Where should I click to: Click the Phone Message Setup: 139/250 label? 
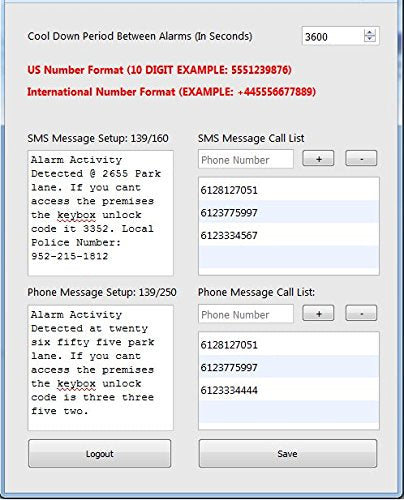[102, 292]
